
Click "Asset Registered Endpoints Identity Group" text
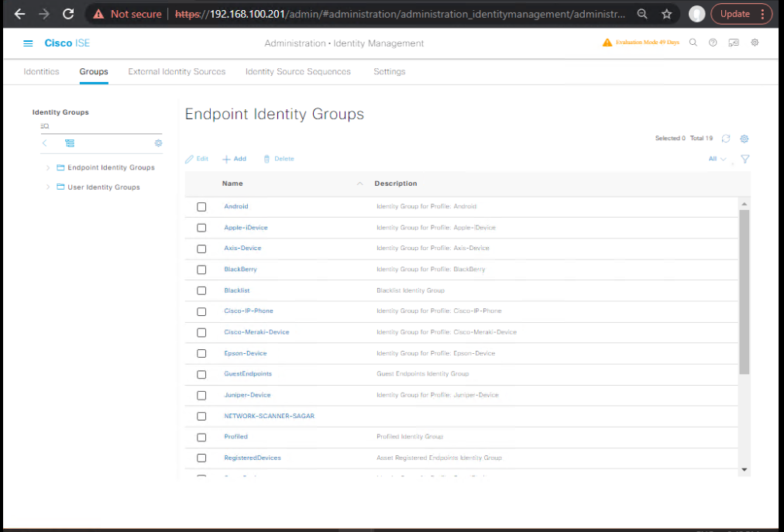point(439,458)
